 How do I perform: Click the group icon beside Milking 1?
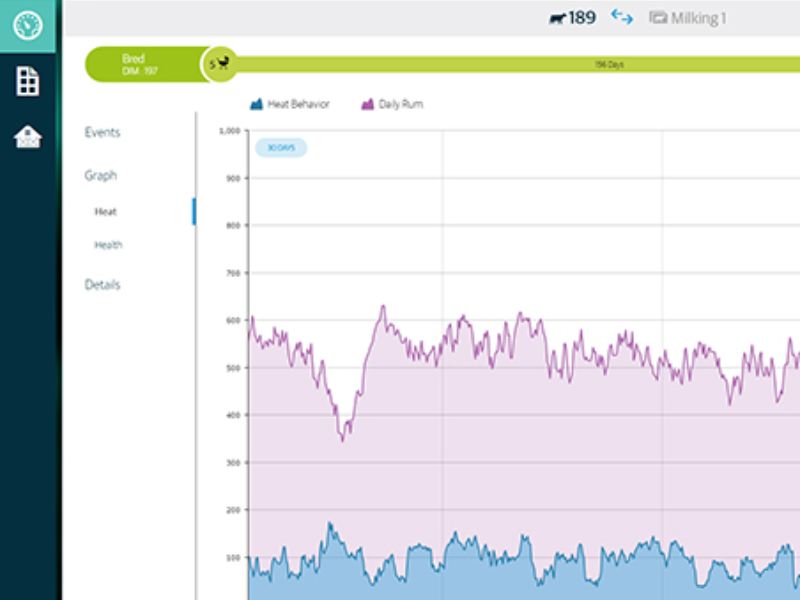657,18
